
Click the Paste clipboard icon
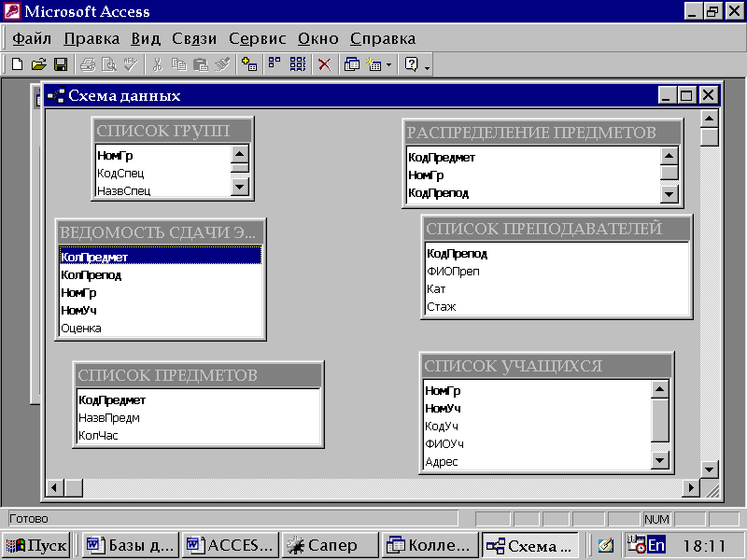coord(201,64)
